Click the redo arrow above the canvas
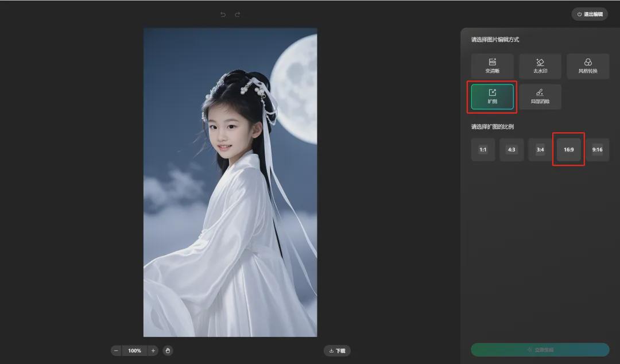Screen dimensions: 620x364 (x=237, y=14)
